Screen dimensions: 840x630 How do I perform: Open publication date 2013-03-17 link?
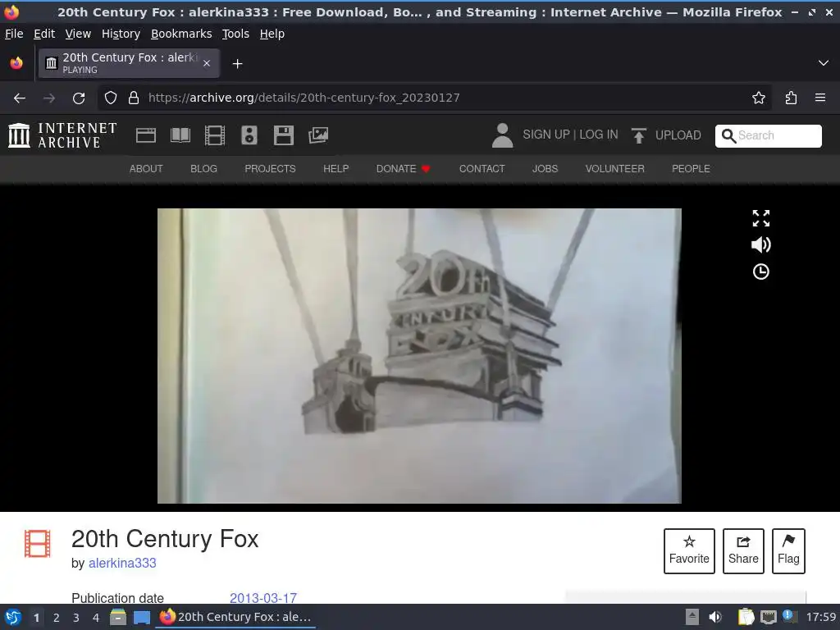(x=263, y=597)
